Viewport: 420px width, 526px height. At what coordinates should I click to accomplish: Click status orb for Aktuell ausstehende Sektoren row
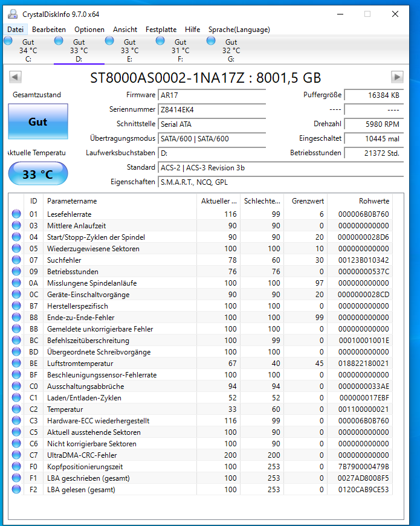pos(16,432)
